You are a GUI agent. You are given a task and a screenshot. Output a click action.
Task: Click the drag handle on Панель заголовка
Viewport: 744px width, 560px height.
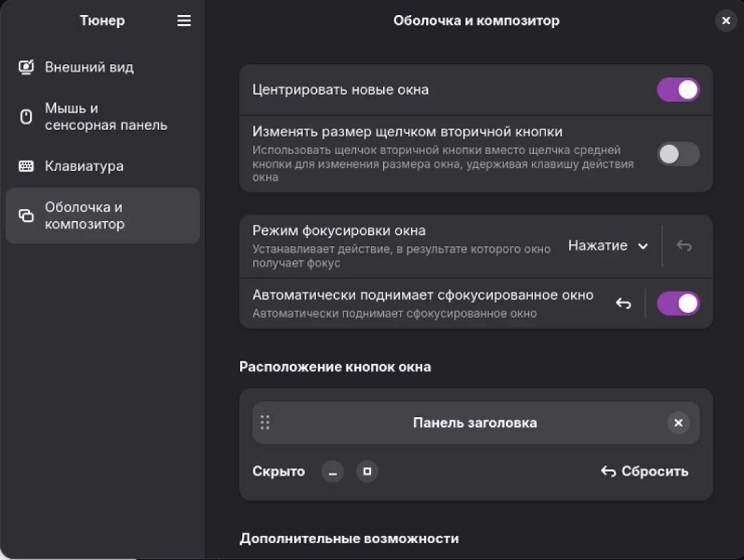tap(265, 422)
